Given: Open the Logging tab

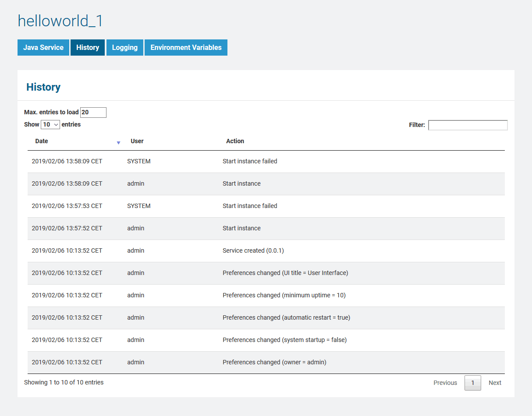Looking at the screenshot, I should (x=125, y=48).
